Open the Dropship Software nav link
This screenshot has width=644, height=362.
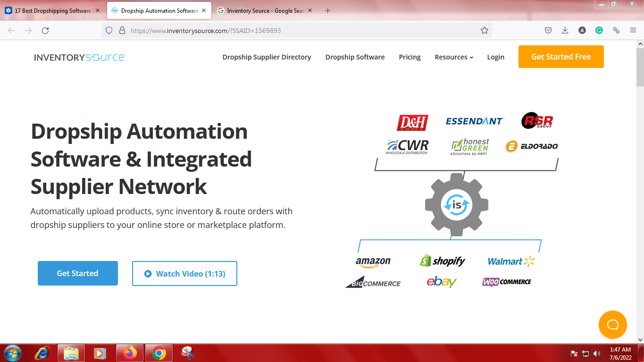[355, 57]
